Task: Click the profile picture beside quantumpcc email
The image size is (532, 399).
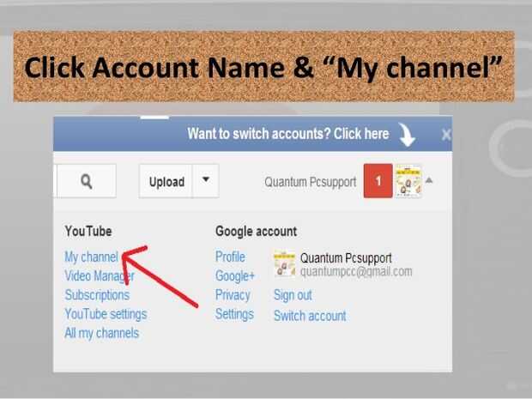Action: coord(284,263)
